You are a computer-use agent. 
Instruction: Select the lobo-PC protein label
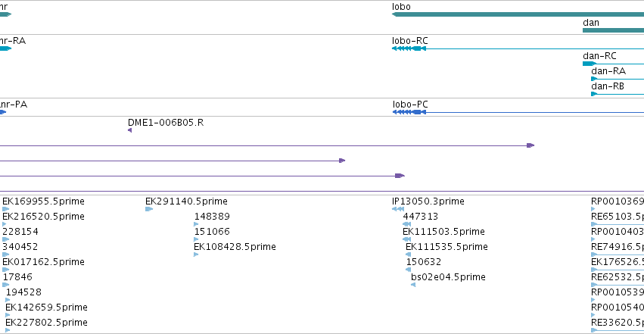pos(410,105)
